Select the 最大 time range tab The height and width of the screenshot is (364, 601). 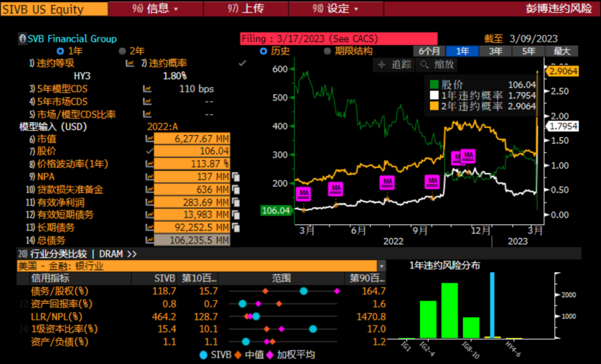tap(562, 51)
